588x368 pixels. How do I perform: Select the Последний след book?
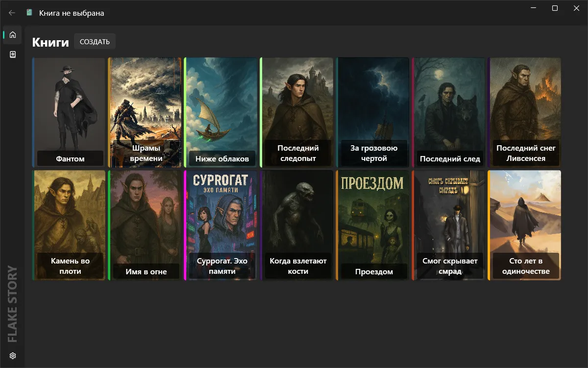click(449, 112)
